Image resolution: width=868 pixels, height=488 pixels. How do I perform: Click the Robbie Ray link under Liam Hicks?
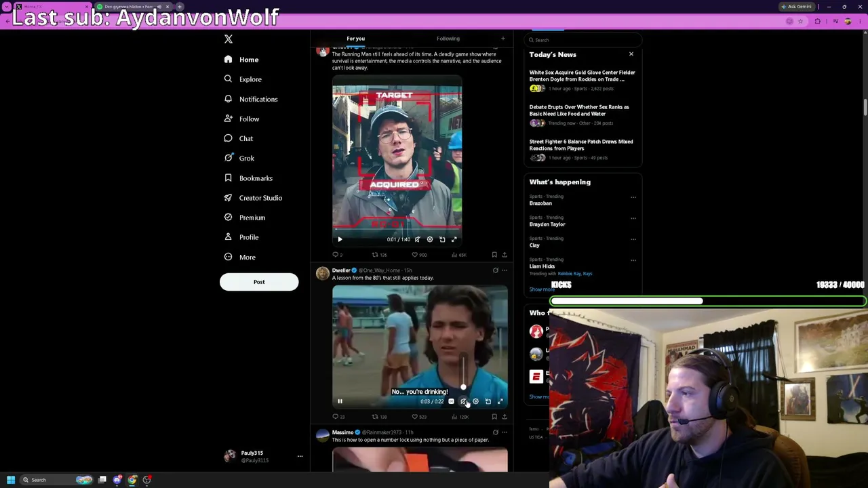569,274
